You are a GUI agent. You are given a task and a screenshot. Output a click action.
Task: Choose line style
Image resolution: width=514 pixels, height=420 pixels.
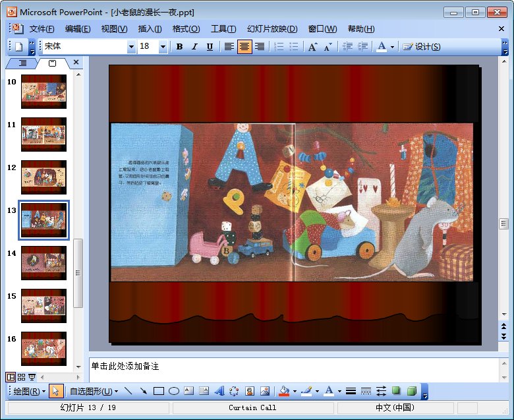click(351, 391)
